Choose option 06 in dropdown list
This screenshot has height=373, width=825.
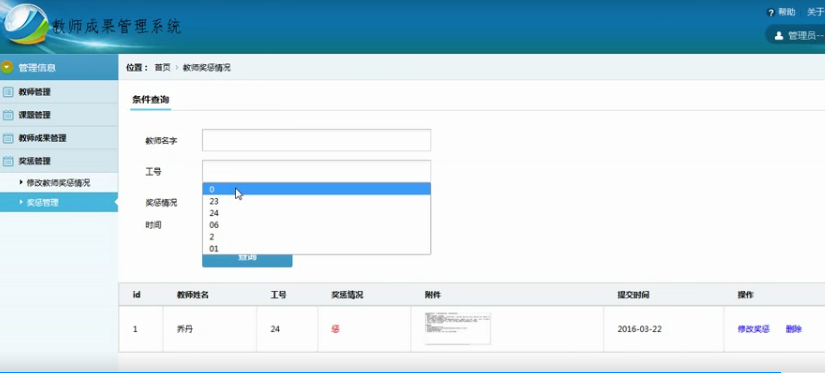[316, 225]
